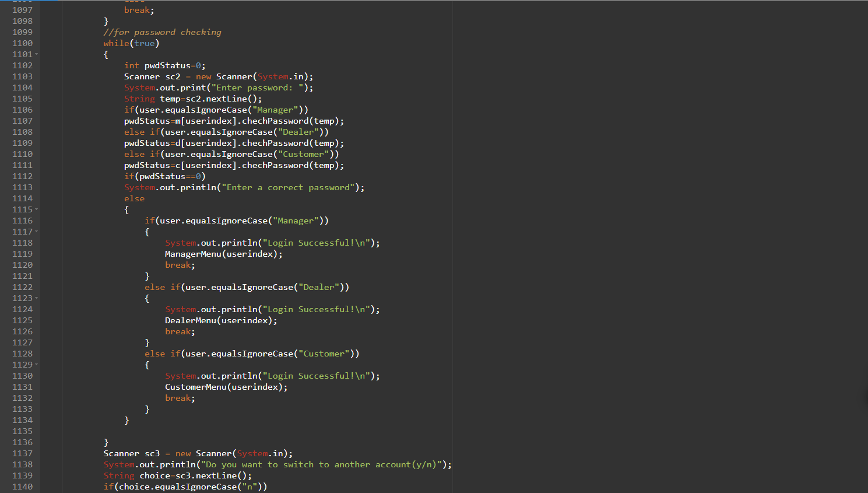Click the 'if(pwdStatus==0)' condition
The height and width of the screenshot is (493, 868).
(165, 176)
